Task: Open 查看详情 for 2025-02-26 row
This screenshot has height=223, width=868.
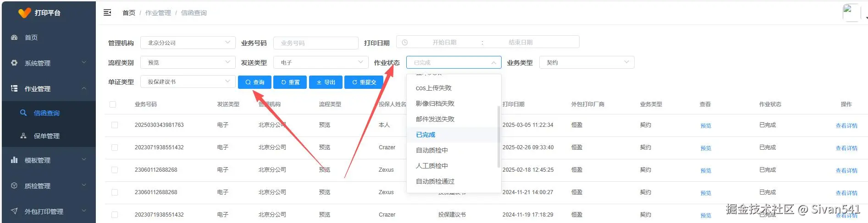Action: tap(846, 148)
